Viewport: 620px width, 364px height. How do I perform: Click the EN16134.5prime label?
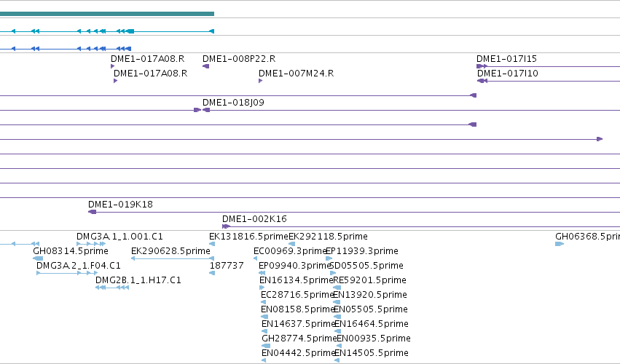tap(297, 280)
